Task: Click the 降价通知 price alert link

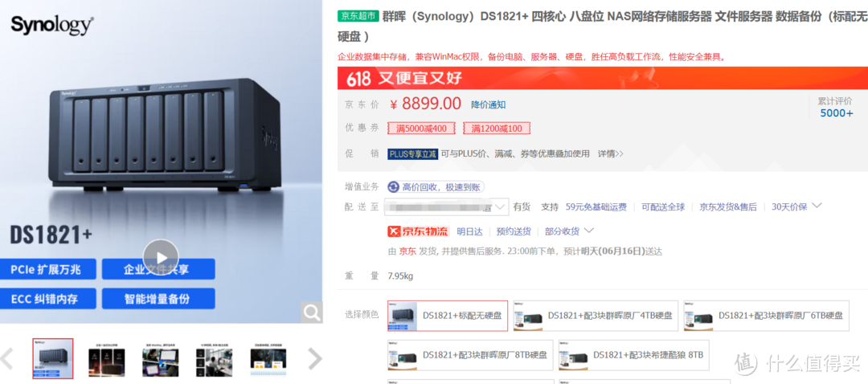Action: click(489, 104)
